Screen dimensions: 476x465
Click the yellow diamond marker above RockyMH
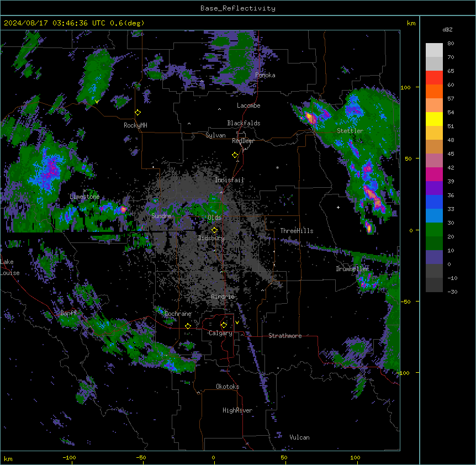click(138, 113)
